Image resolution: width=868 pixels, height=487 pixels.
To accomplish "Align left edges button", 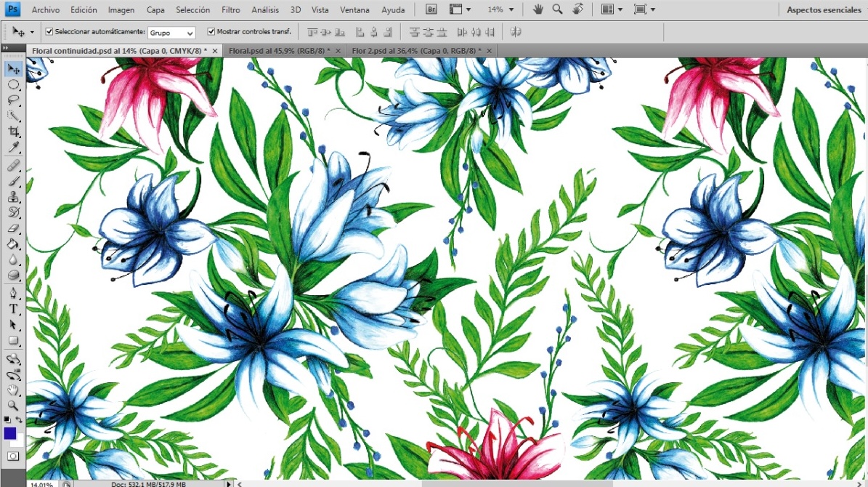I will click(360, 32).
